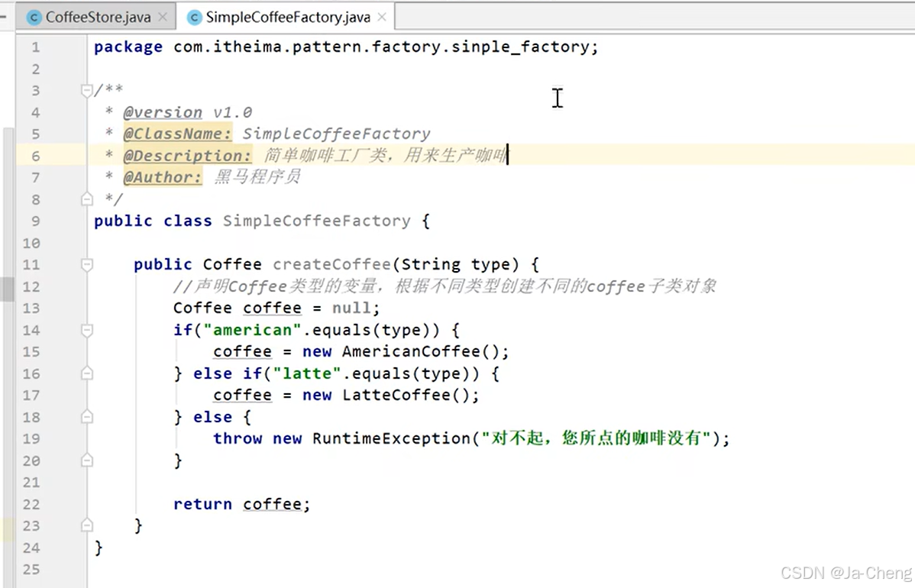This screenshot has height=588, width=915.
Task: Click the v1.0 version value
Action: point(232,112)
